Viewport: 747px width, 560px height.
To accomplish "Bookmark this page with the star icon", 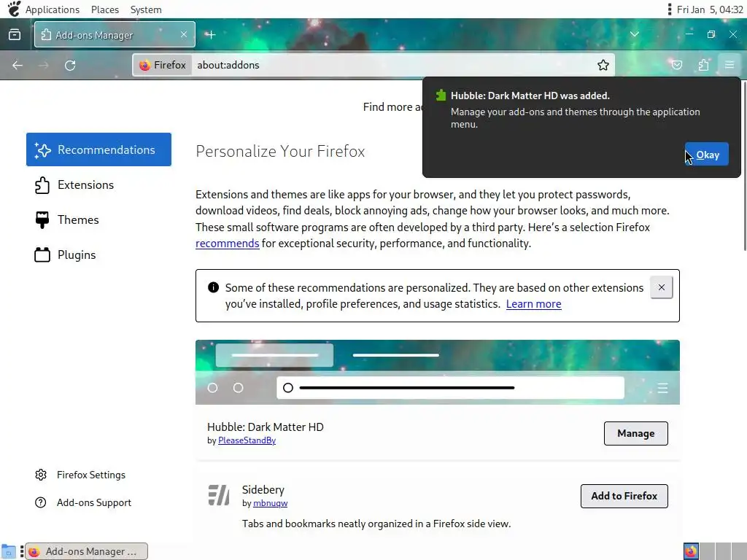I will click(603, 65).
